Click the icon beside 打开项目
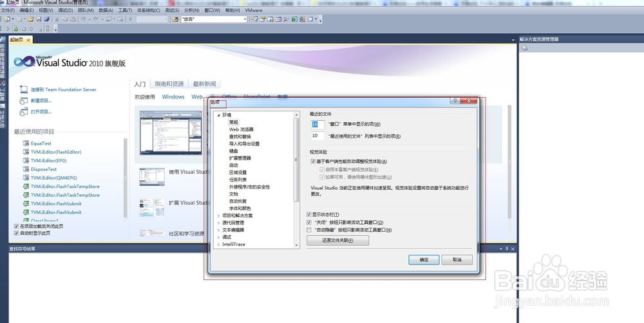This screenshot has height=323, width=644. (x=23, y=111)
